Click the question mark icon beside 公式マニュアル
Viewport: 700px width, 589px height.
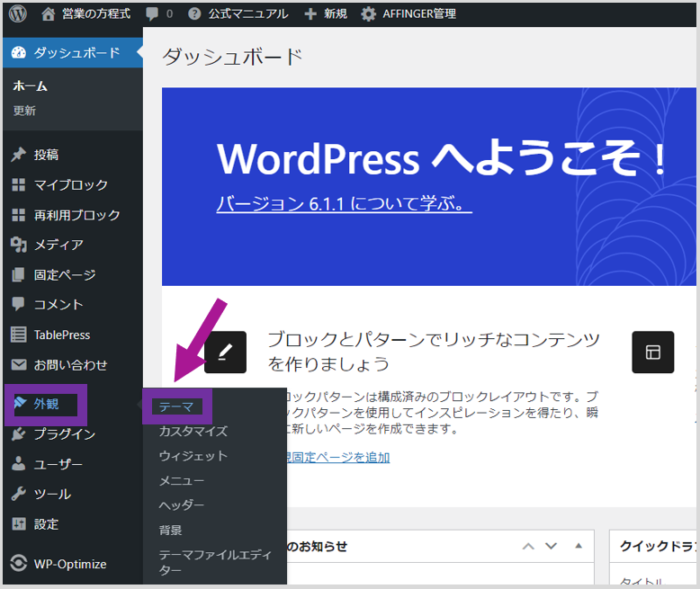coord(194,13)
